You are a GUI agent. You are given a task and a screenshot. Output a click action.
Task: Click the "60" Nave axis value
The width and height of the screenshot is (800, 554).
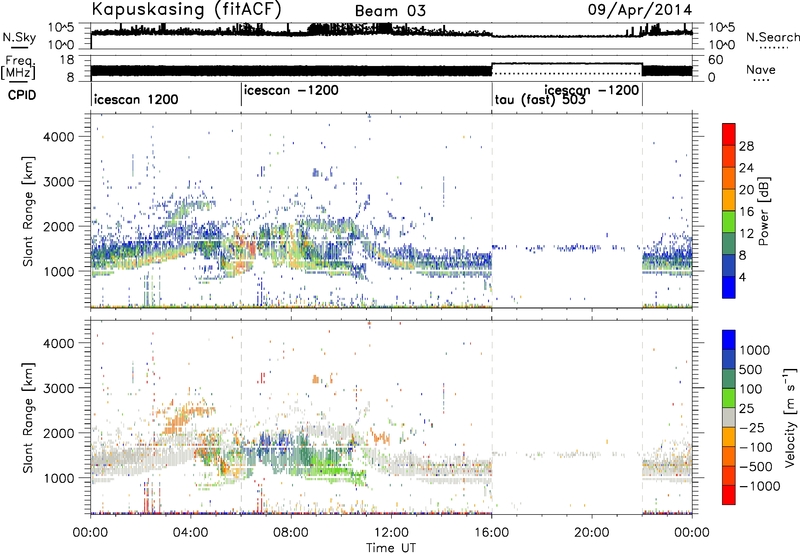click(x=716, y=60)
